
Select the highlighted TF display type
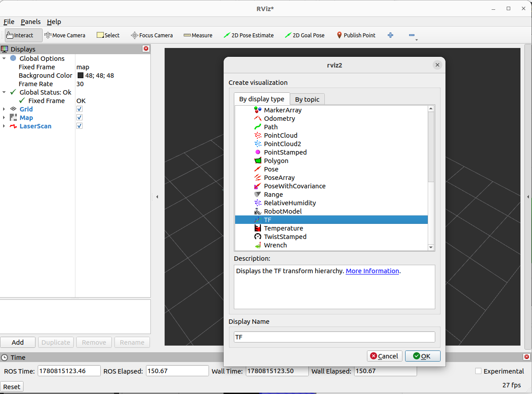pos(331,220)
